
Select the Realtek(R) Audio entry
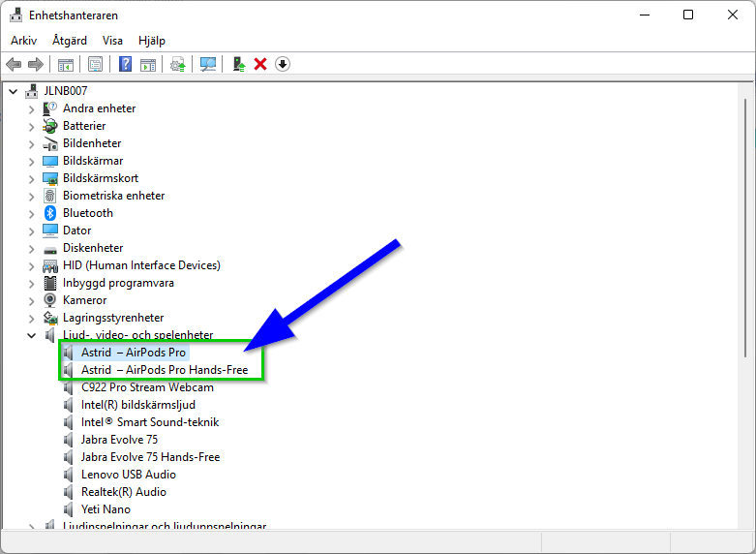tap(124, 492)
